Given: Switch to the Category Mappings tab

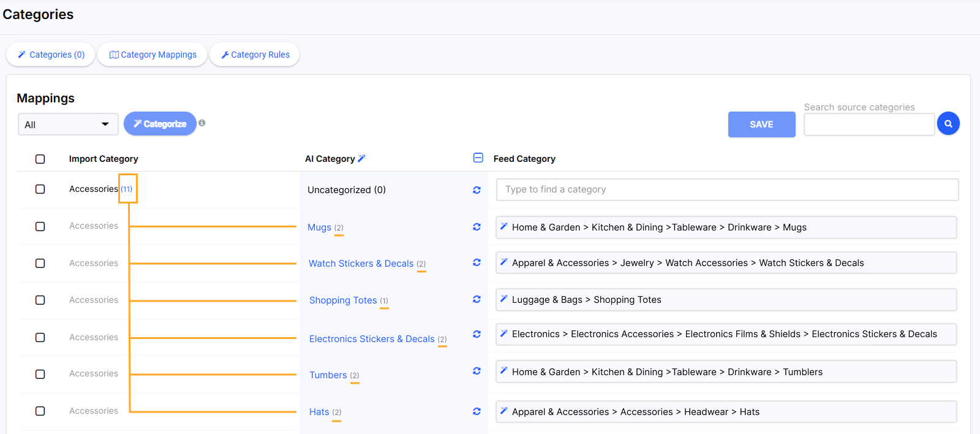Looking at the screenshot, I should point(153,55).
